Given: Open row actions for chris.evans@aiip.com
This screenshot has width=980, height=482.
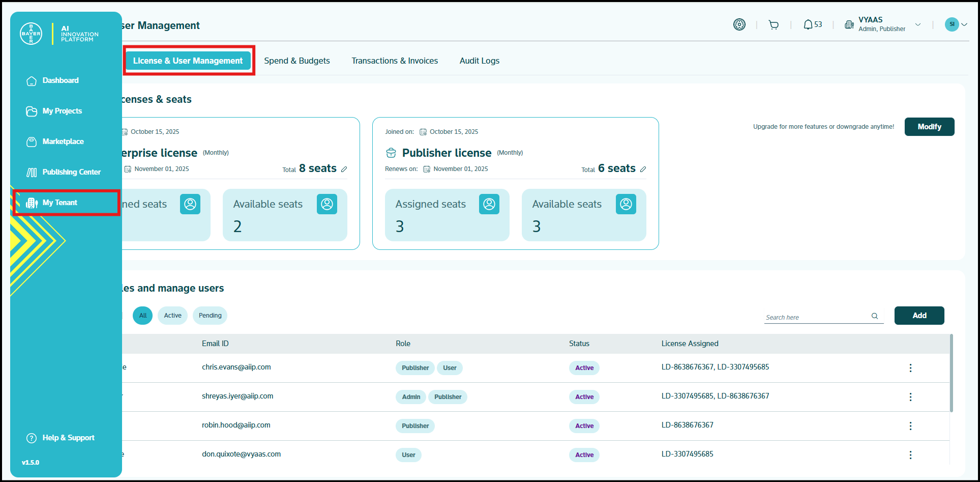Looking at the screenshot, I should [910, 368].
